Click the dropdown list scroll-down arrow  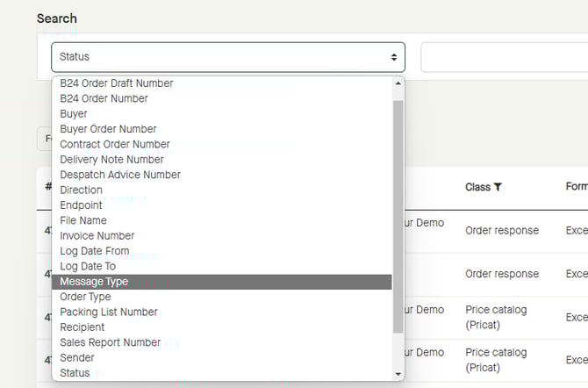click(x=398, y=374)
